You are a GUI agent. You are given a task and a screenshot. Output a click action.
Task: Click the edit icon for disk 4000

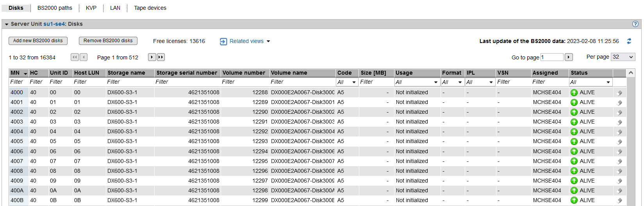point(619,93)
